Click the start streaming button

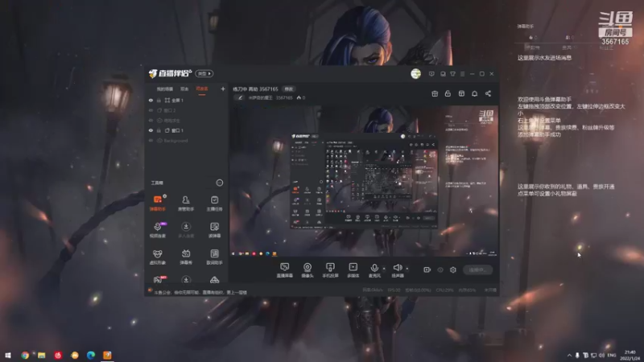[x=477, y=269]
